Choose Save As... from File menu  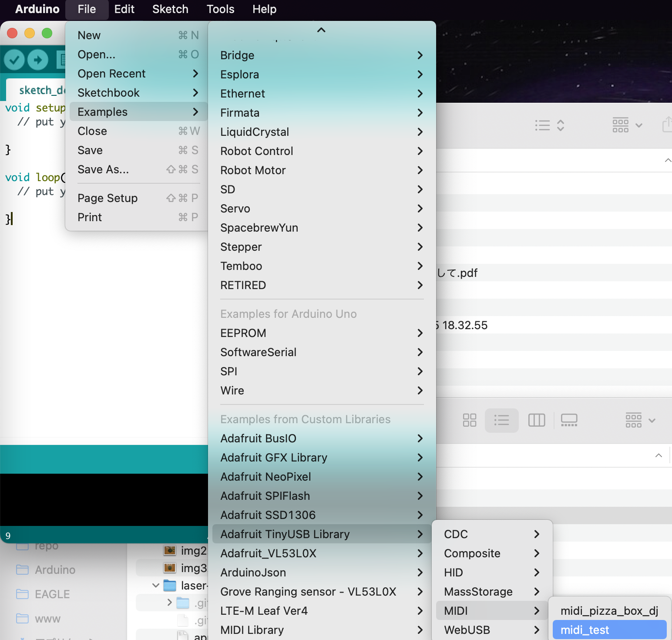pos(138,169)
